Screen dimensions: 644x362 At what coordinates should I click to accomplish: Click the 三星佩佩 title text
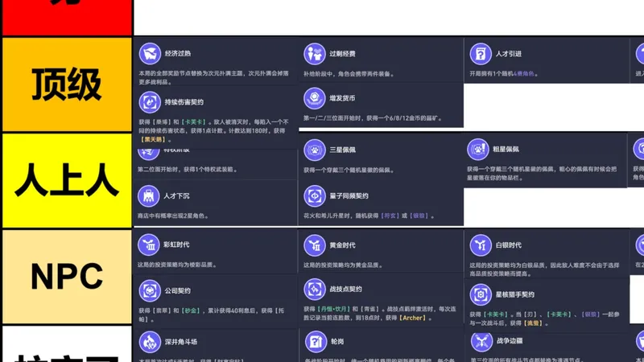(343, 150)
